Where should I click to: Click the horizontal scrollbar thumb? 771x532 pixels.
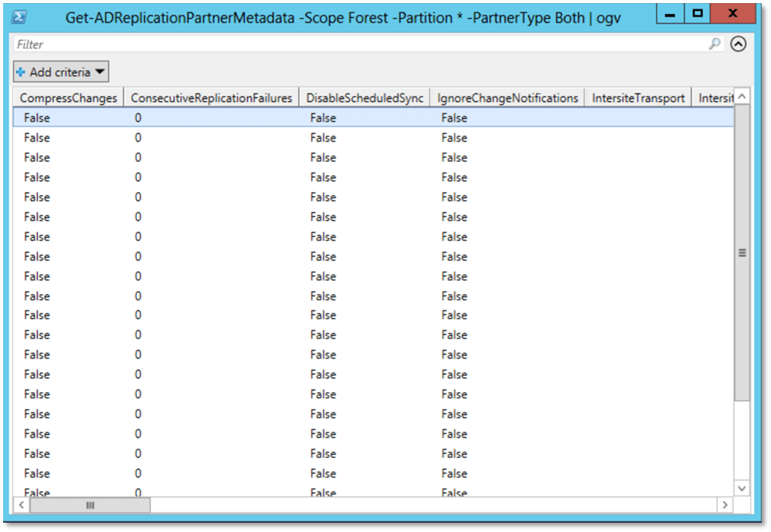tap(89, 506)
